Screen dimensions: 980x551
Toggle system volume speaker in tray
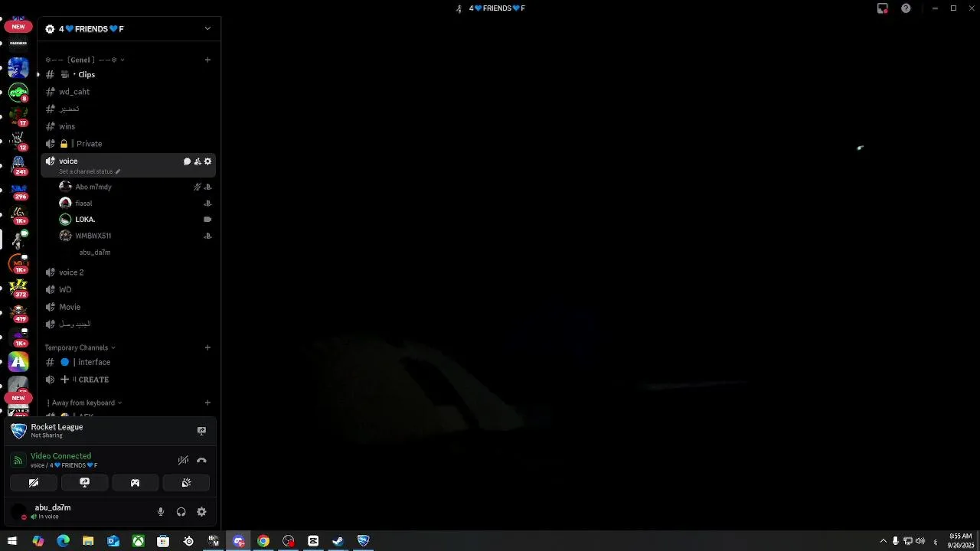920,541
